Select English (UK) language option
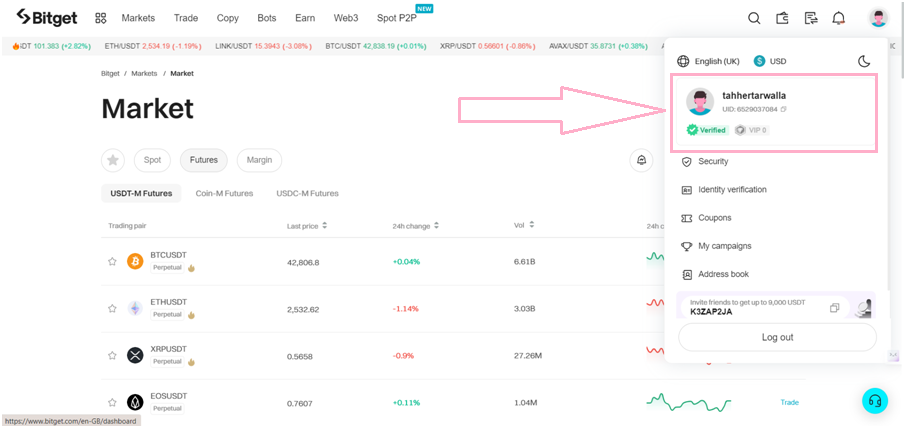The image size is (906, 428). click(708, 61)
